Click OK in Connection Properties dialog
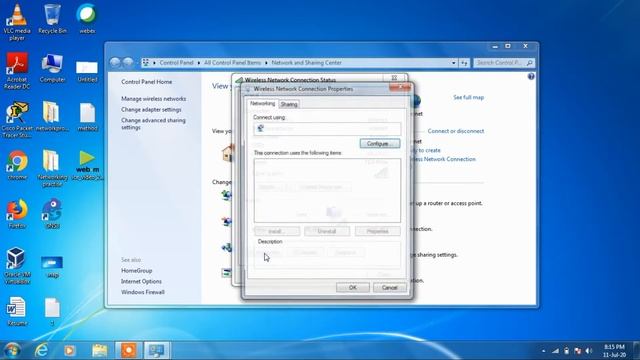This screenshot has height=360, width=640. coord(353,287)
